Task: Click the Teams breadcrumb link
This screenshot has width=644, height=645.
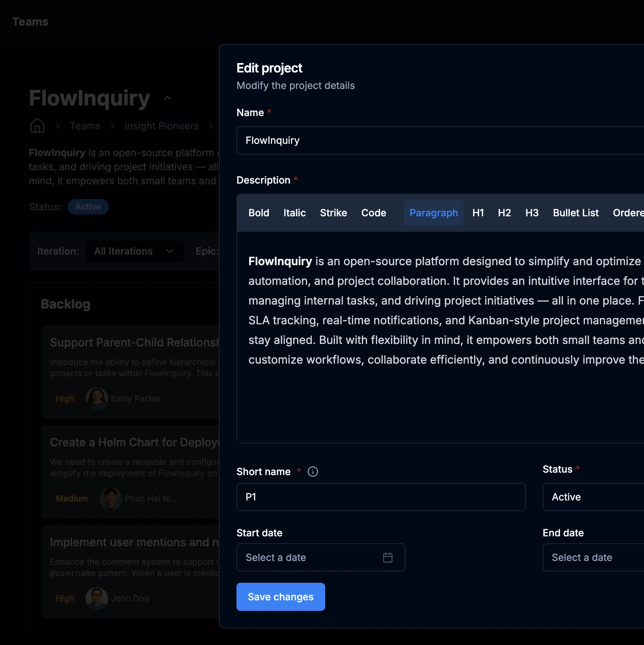Action: tap(85, 126)
